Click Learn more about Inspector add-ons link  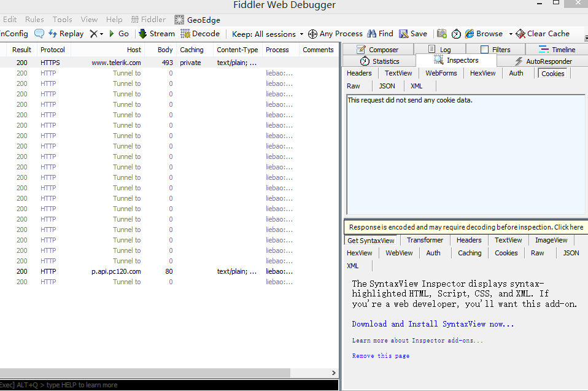(417, 341)
